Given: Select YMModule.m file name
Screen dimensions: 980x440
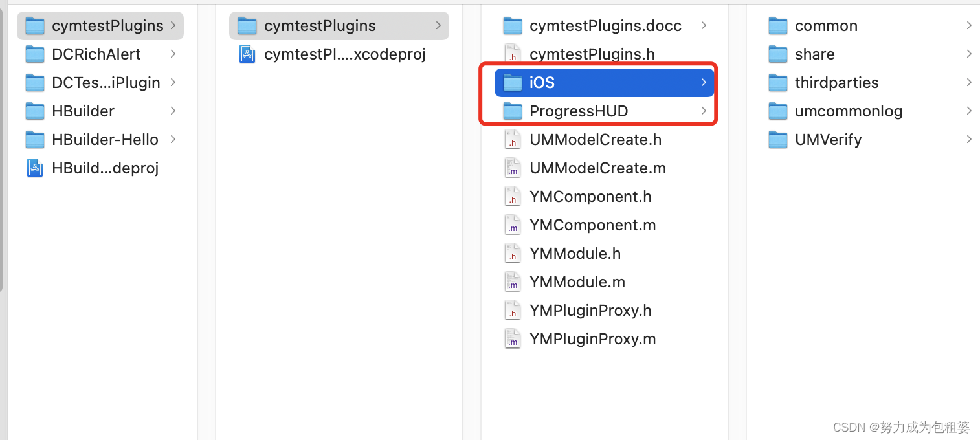Looking at the screenshot, I should [577, 282].
